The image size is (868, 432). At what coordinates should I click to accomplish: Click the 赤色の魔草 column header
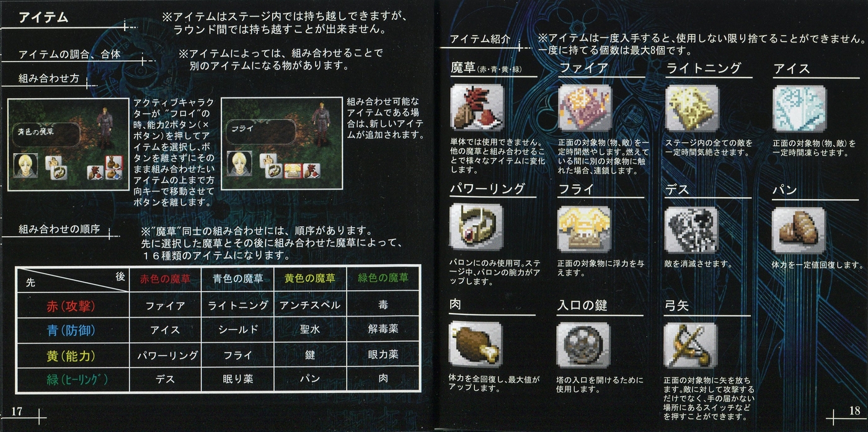165,278
